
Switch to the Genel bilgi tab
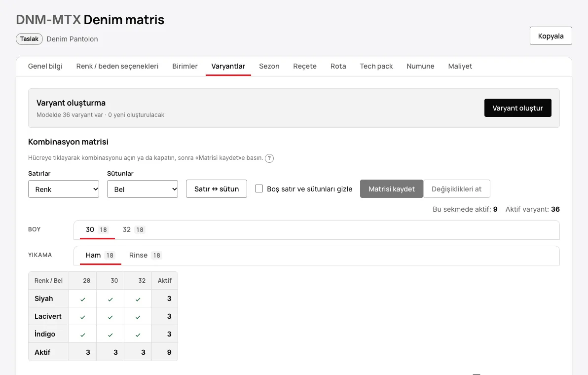(45, 67)
